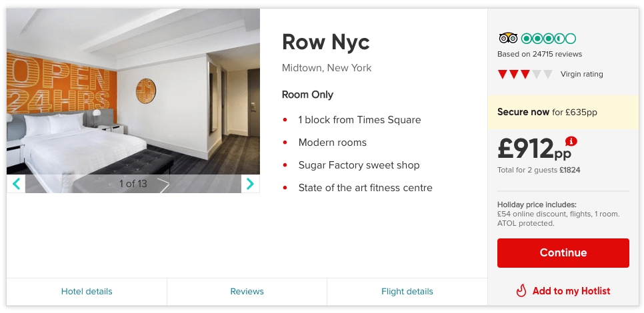The height and width of the screenshot is (313, 644).
Task: Click the 1 of 13 image counter
Action: click(133, 184)
